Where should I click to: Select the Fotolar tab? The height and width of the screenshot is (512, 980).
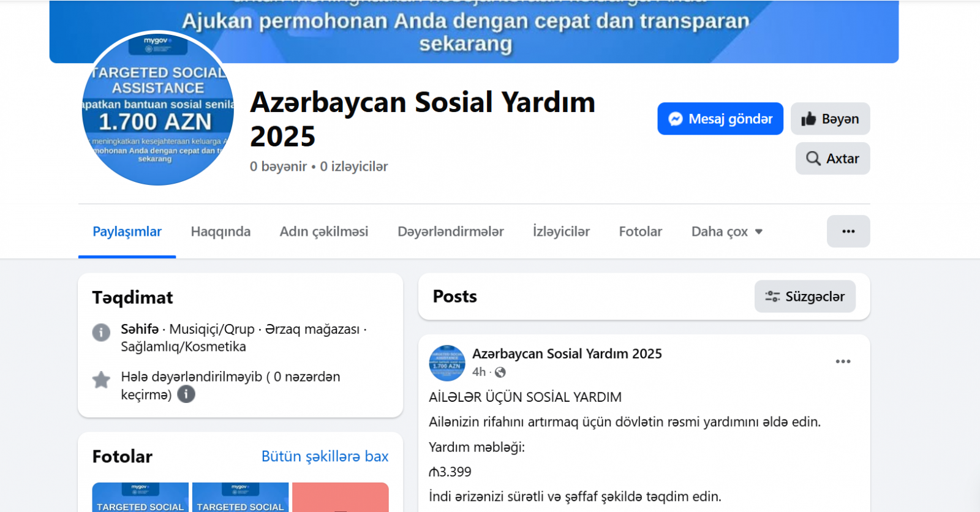(640, 232)
